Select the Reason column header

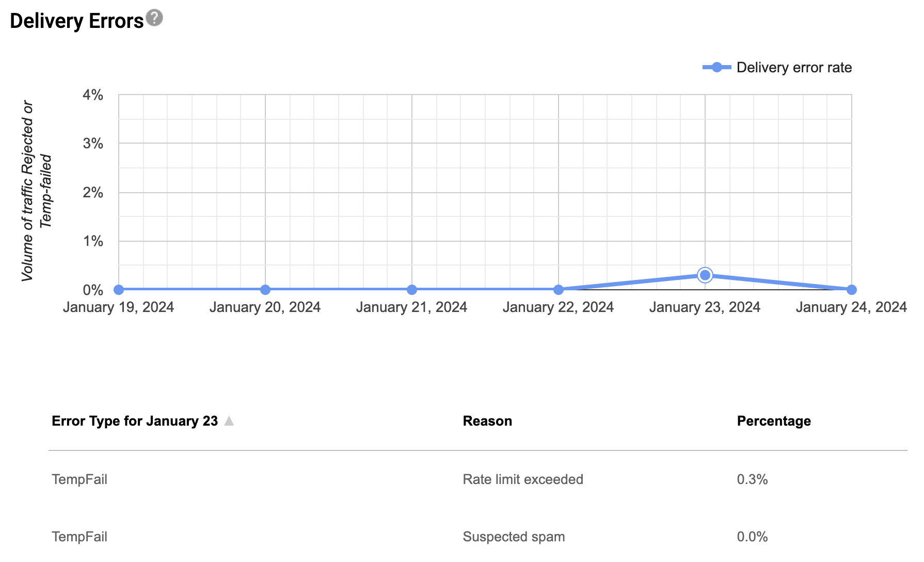(487, 421)
